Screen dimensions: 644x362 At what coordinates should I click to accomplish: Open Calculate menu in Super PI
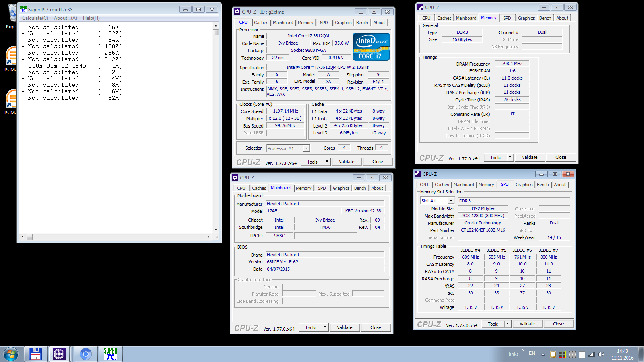point(35,18)
